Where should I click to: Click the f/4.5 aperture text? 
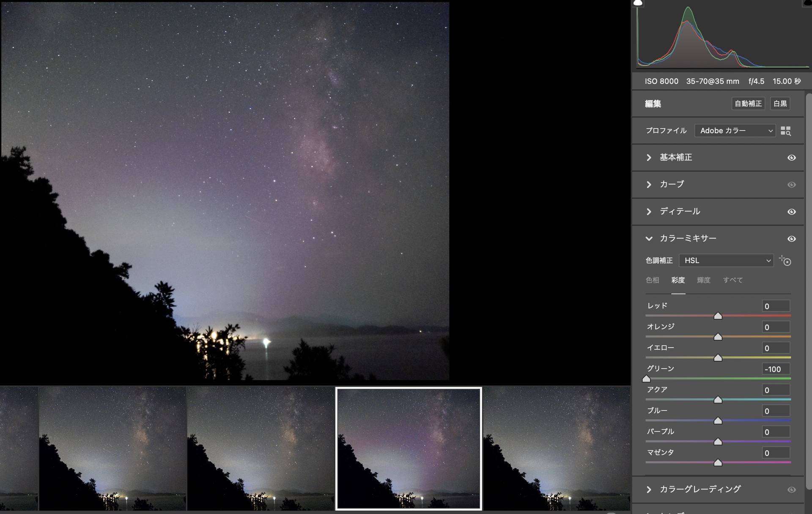click(756, 81)
